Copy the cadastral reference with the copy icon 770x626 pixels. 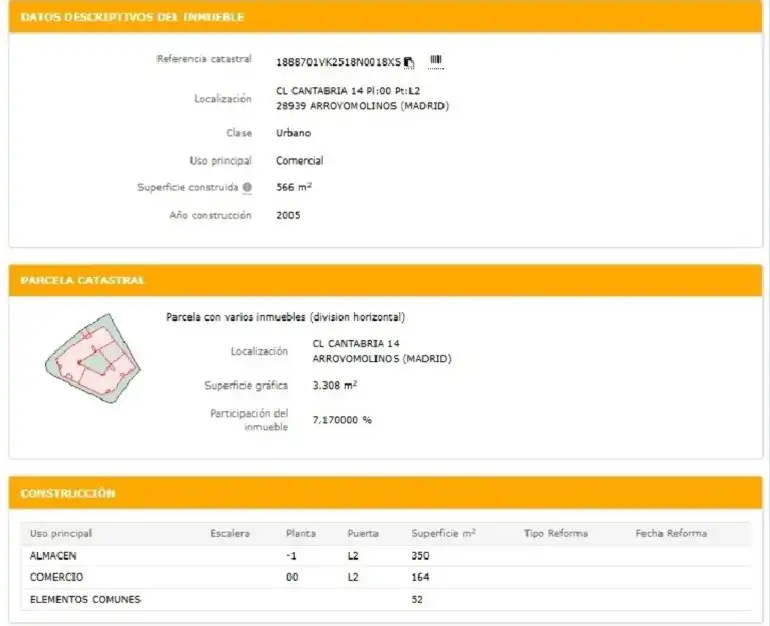point(409,62)
